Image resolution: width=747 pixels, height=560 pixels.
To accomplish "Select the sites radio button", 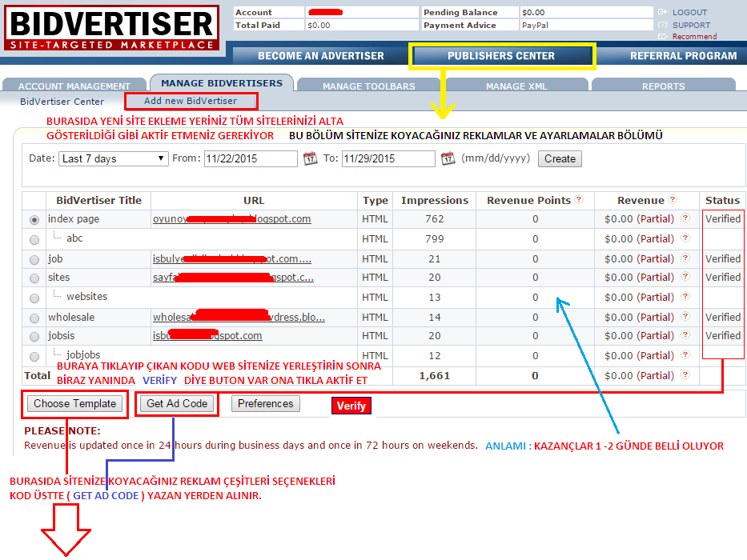I will [x=34, y=278].
